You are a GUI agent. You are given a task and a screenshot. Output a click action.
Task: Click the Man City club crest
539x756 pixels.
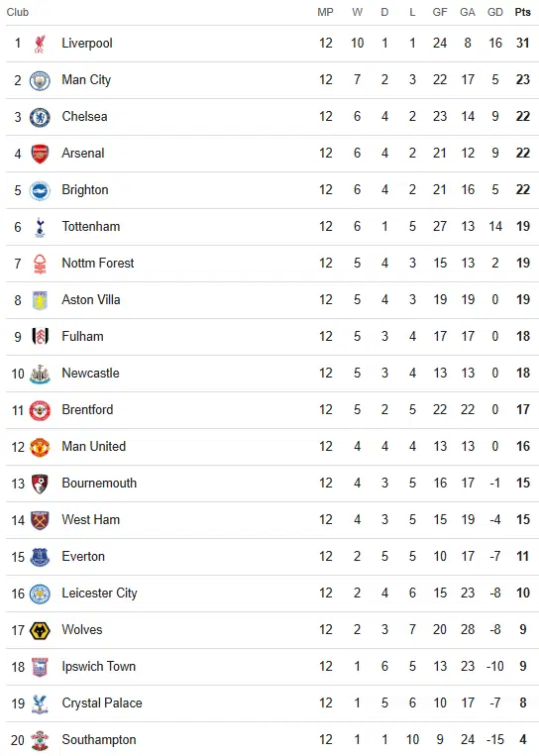click(40, 80)
